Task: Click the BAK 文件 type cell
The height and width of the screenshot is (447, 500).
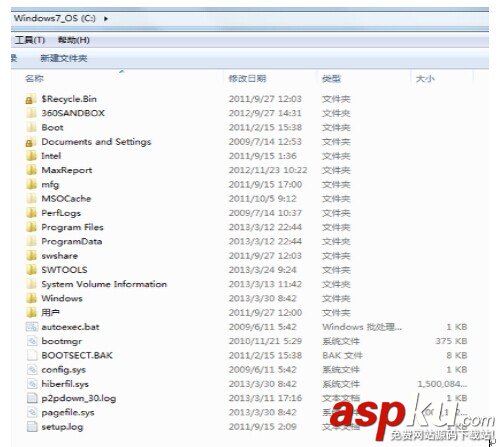Action: tap(342, 355)
